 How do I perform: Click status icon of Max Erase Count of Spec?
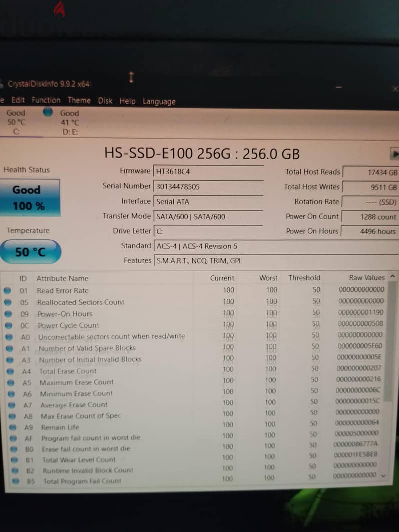pyautogui.click(x=12, y=416)
